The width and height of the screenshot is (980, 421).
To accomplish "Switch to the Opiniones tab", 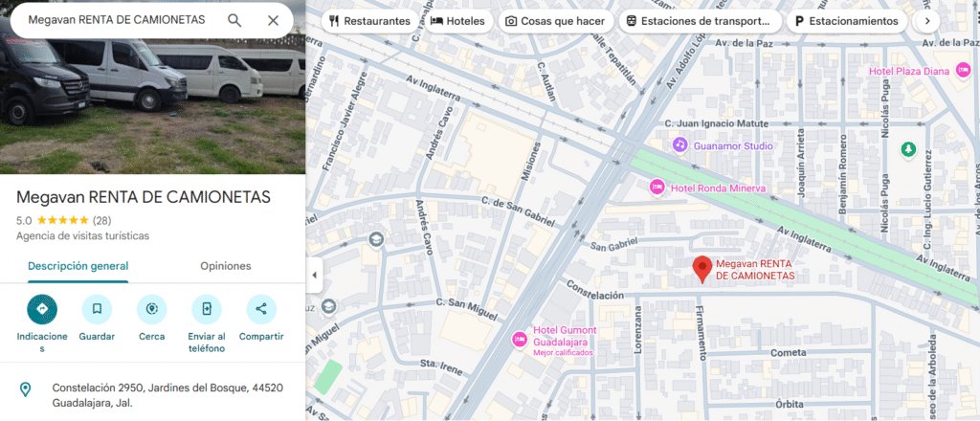I will (x=226, y=266).
